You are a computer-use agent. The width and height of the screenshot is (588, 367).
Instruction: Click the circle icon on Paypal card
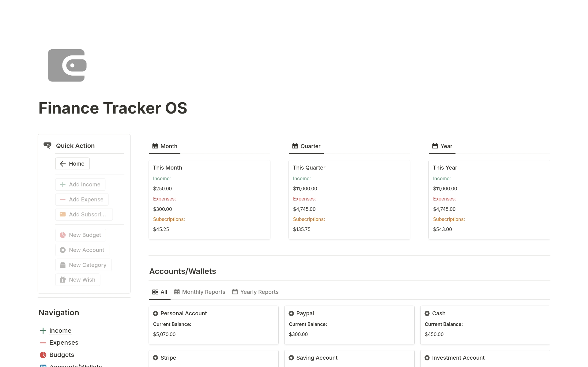pyautogui.click(x=291, y=313)
